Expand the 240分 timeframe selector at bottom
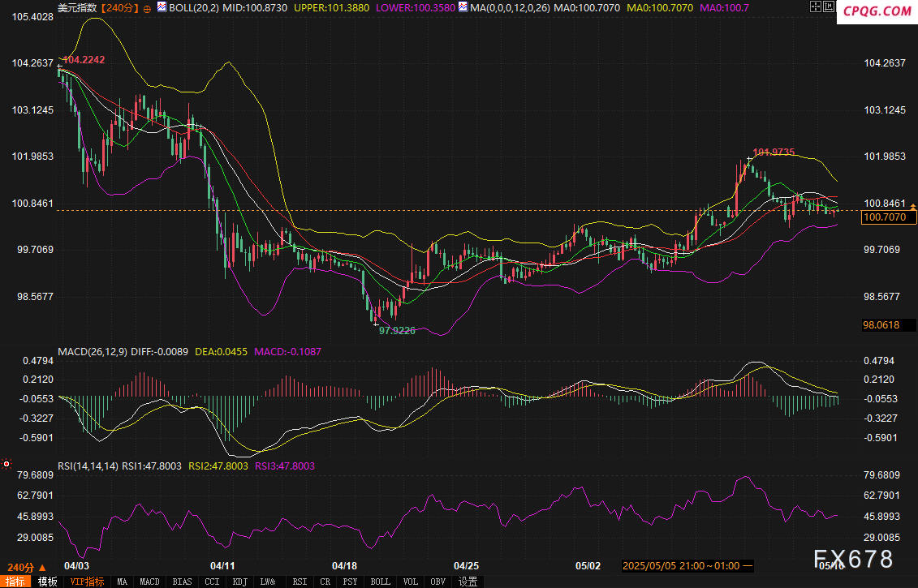 coord(26,568)
